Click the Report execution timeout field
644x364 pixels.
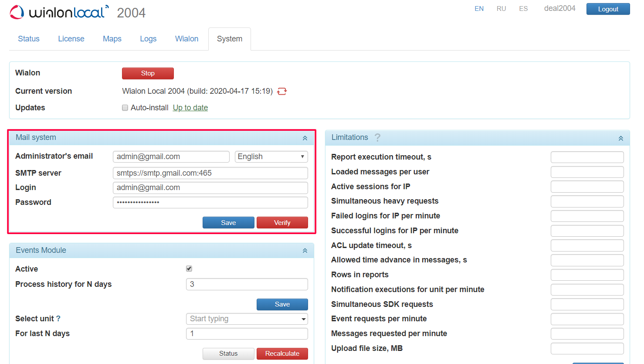587,157
